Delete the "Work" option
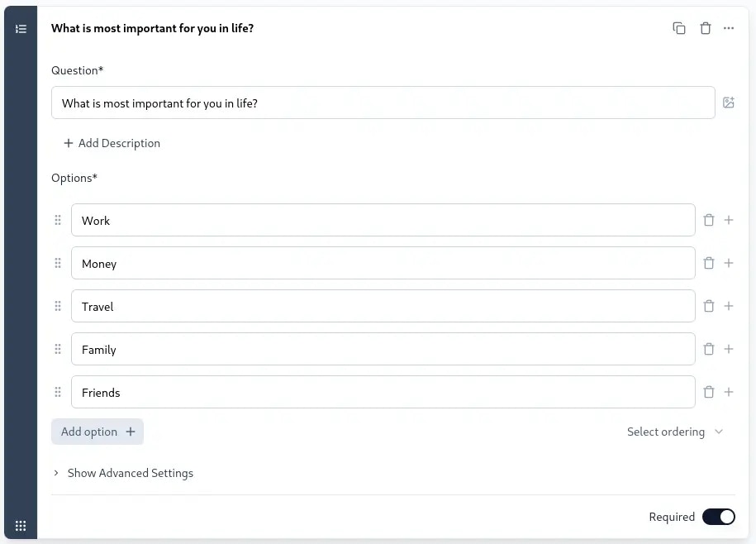Image resolution: width=756 pixels, height=544 pixels. pos(708,220)
